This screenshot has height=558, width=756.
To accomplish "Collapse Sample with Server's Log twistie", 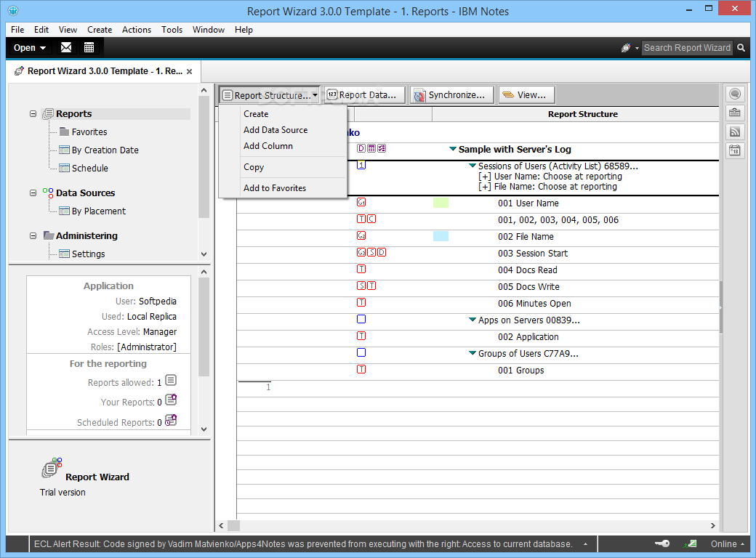I will coord(453,149).
